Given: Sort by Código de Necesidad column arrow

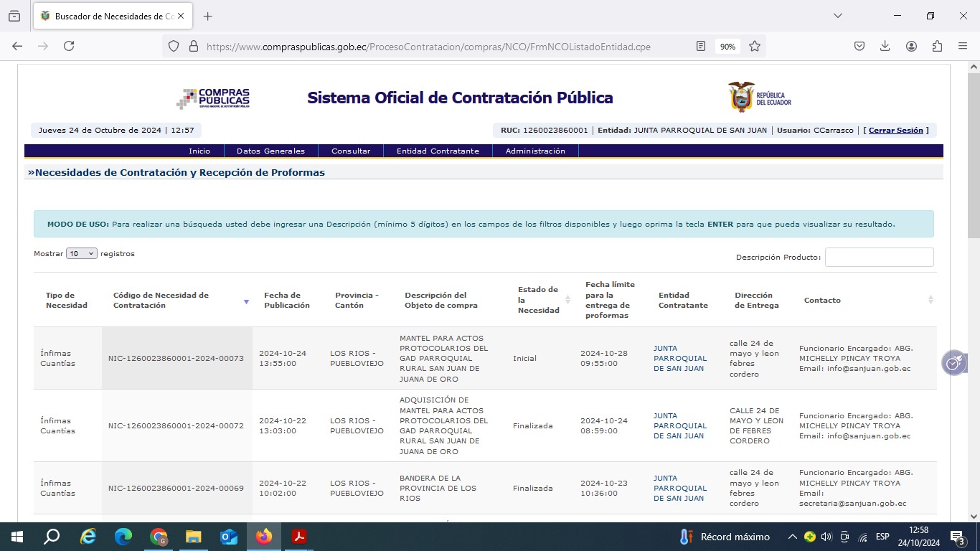Looking at the screenshot, I should click(x=246, y=301).
